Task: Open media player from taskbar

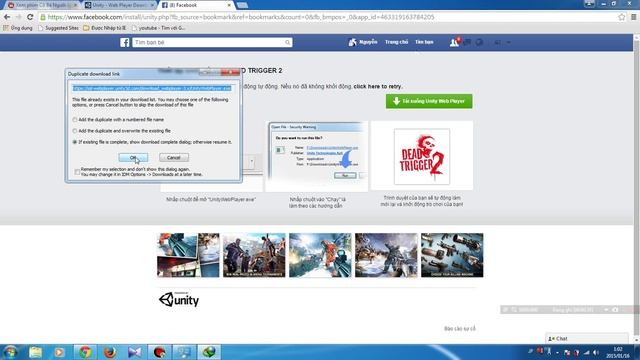Action: (x=60, y=352)
